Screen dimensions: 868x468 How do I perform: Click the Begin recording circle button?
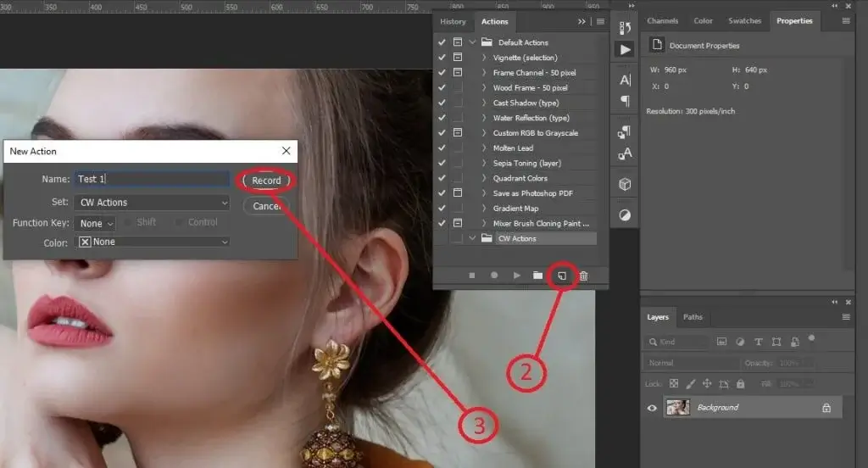point(494,276)
